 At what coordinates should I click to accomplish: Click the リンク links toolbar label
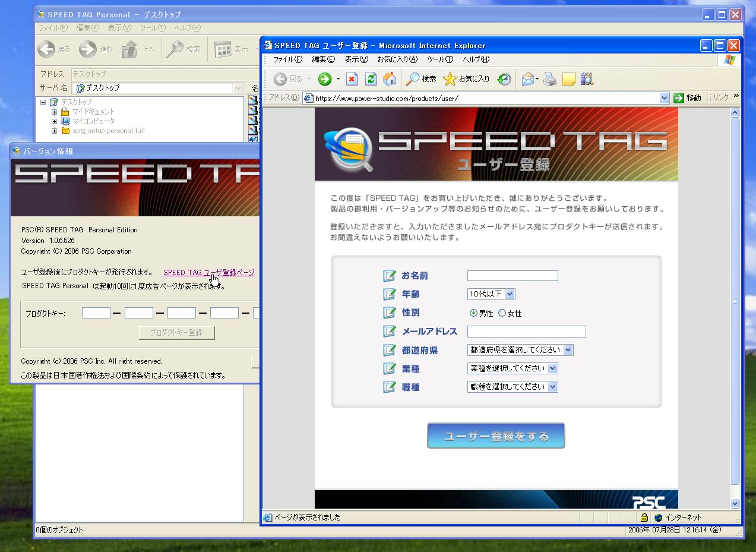(721, 97)
